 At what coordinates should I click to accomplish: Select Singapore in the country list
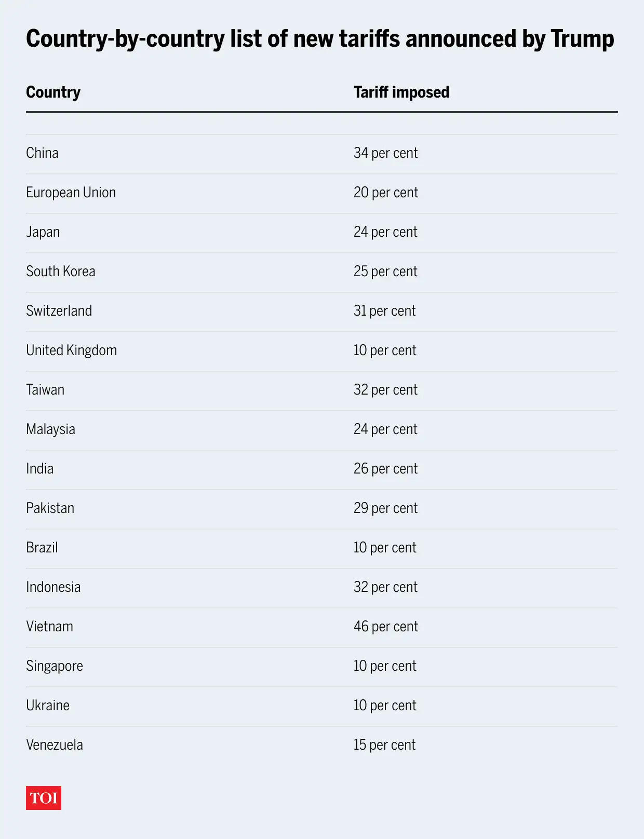pyautogui.click(x=55, y=666)
